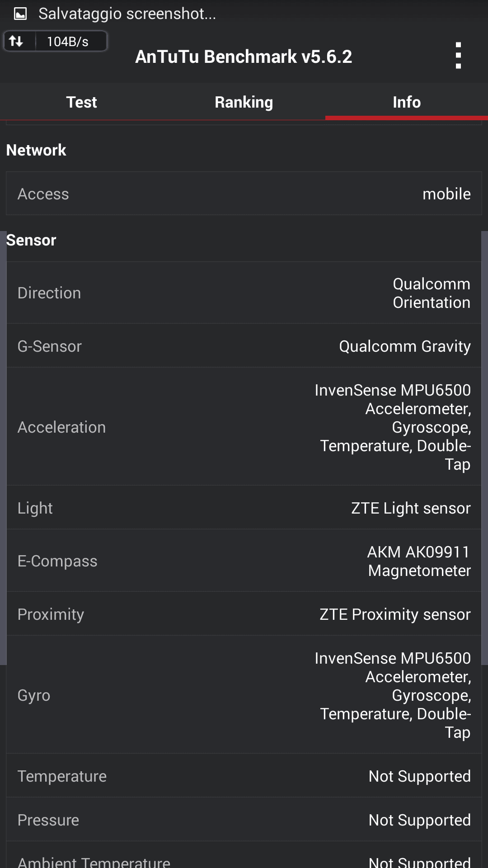Tap the 104B/s network speed readout
This screenshot has height=868, width=488.
[x=68, y=42]
